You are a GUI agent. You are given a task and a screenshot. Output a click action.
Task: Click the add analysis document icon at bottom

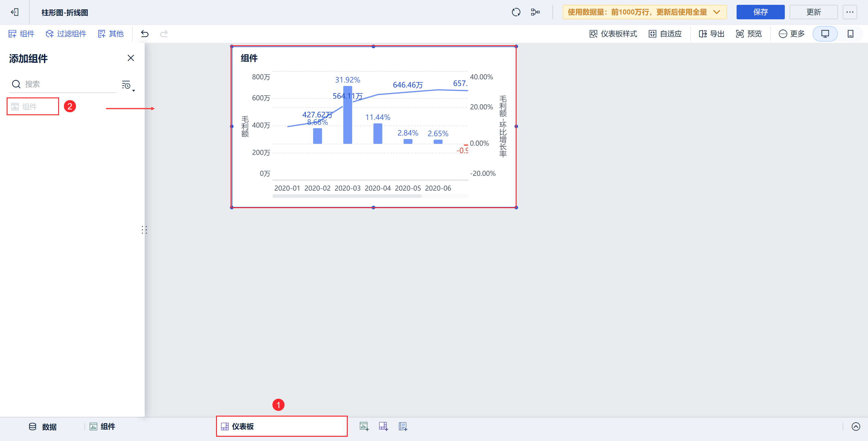[403, 427]
